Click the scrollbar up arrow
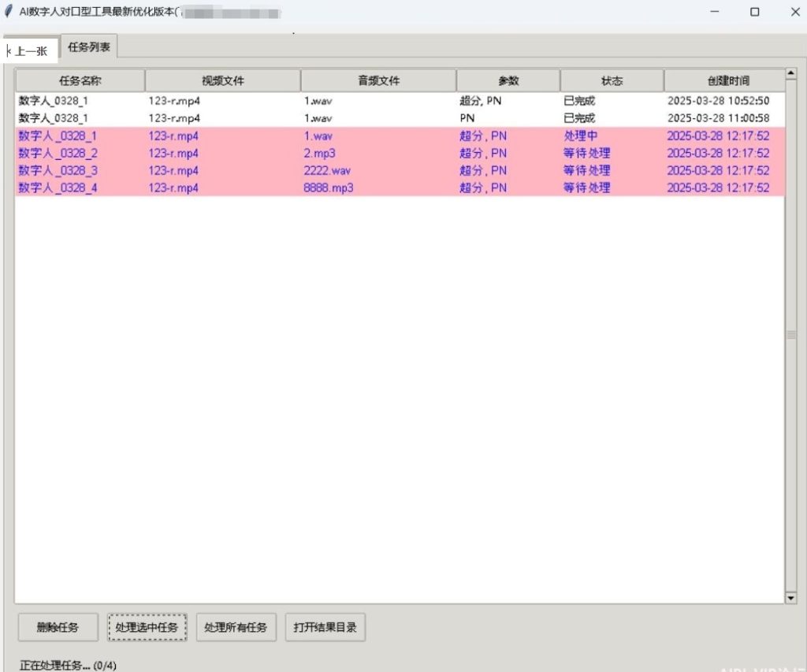This screenshot has height=672, width=807. click(x=791, y=76)
